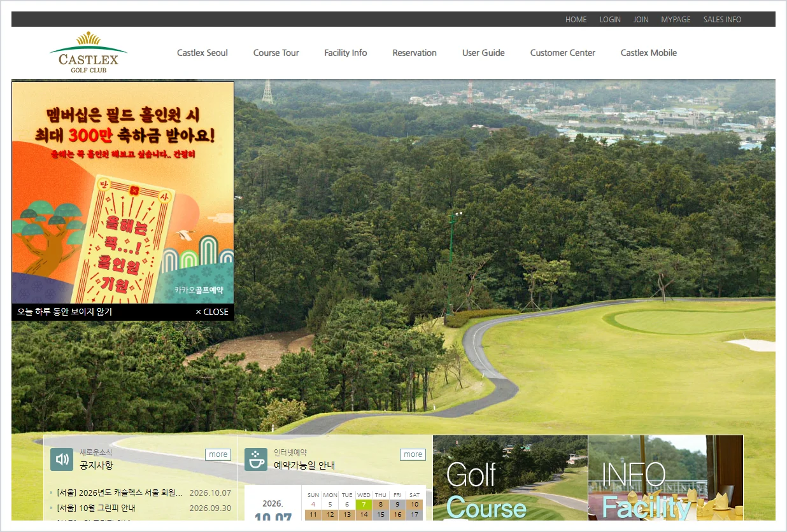Click the 새로운소식 label

pyautogui.click(x=96, y=452)
